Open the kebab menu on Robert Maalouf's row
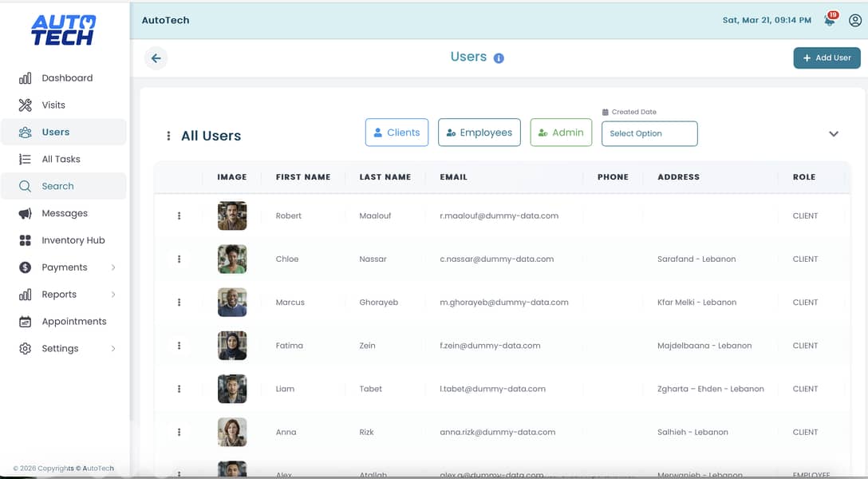Screen dimensions: 868x479 tap(179, 216)
